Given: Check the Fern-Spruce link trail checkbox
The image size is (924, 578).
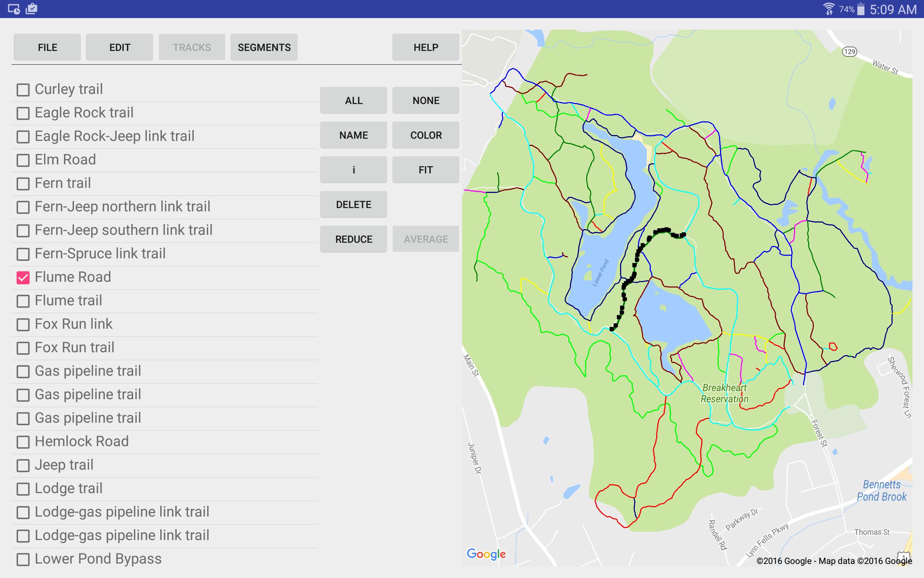Looking at the screenshot, I should click(x=23, y=254).
